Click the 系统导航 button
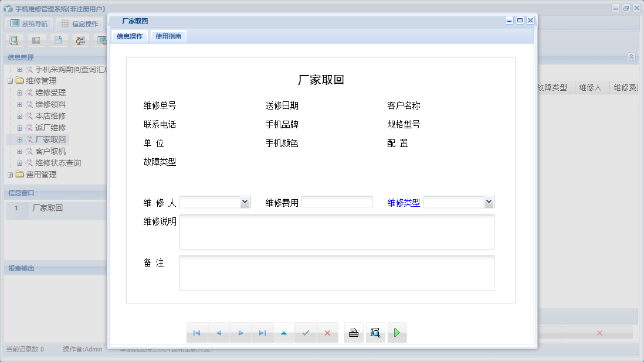Viewport: 644px width, 362px height. click(x=28, y=23)
